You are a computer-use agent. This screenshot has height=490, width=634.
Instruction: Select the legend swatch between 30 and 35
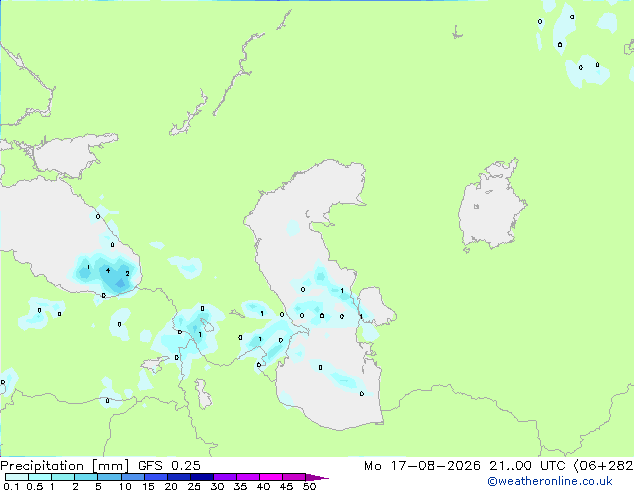click(x=224, y=477)
